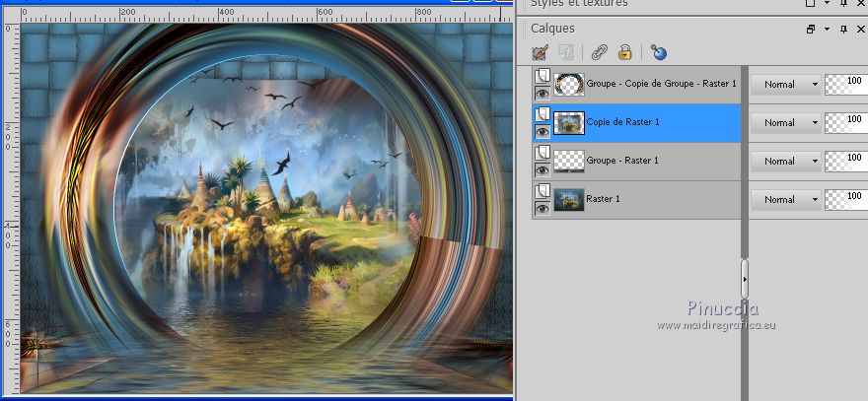Open blend mode dropdown for Groupe - Raster 1

[x=785, y=161]
